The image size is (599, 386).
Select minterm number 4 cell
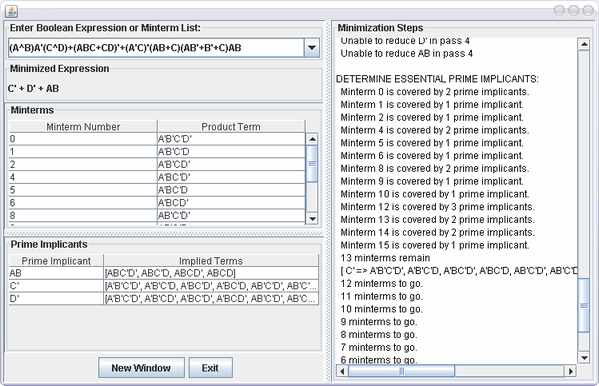tap(83, 177)
